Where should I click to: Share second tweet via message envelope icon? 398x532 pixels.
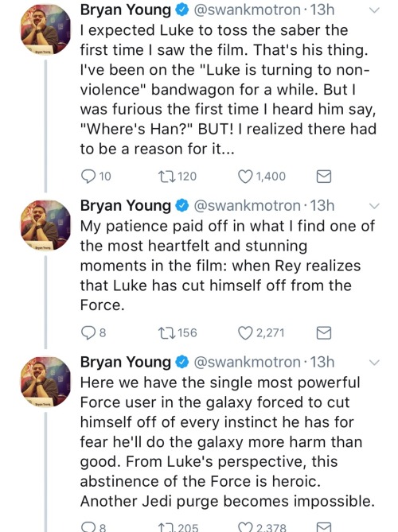pos(324,333)
